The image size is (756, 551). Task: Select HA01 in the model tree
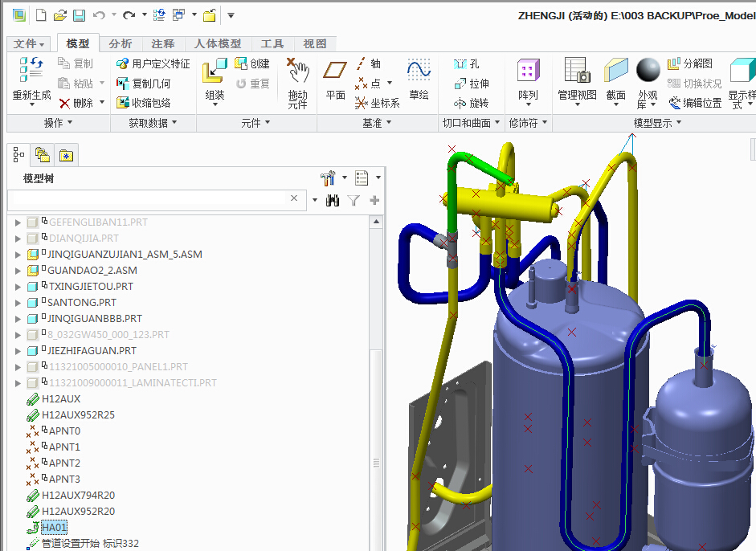pos(54,528)
